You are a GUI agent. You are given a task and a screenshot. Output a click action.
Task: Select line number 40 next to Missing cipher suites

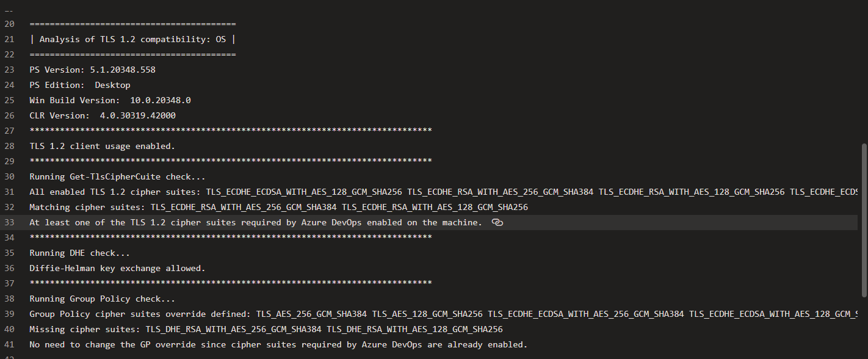(x=9, y=330)
